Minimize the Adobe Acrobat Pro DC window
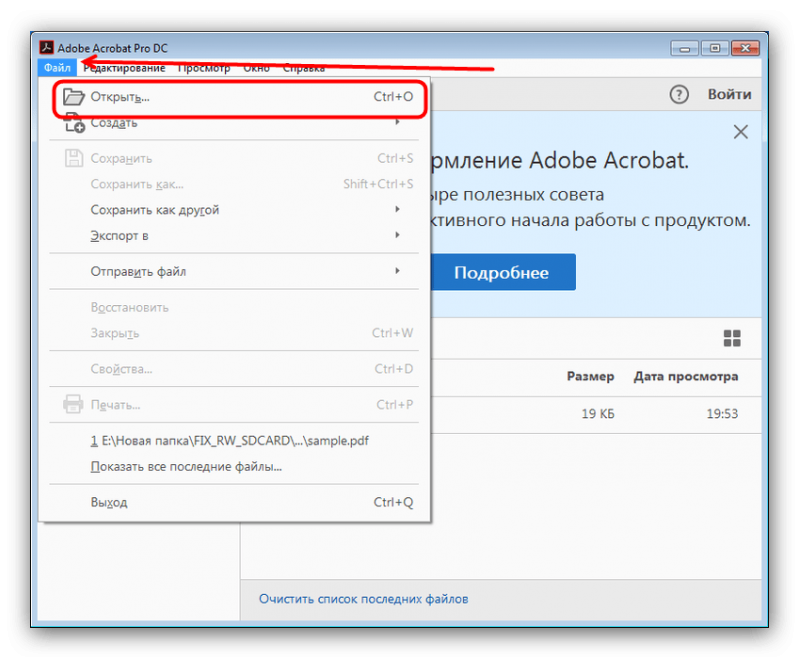 pyautogui.click(x=684, y=48)
